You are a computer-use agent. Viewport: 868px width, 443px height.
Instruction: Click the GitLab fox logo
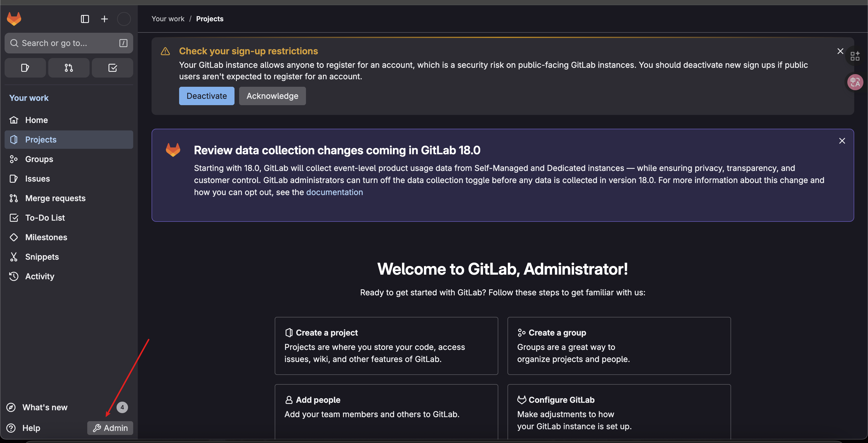[x=14, y=19]
